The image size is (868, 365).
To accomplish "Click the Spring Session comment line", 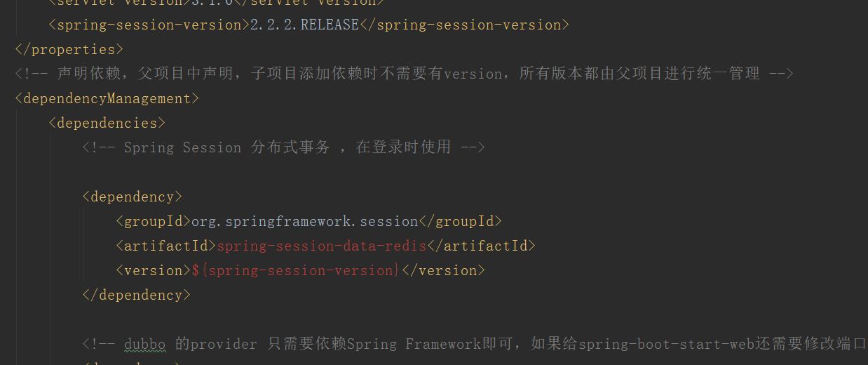I will click(x=284, y=148).
